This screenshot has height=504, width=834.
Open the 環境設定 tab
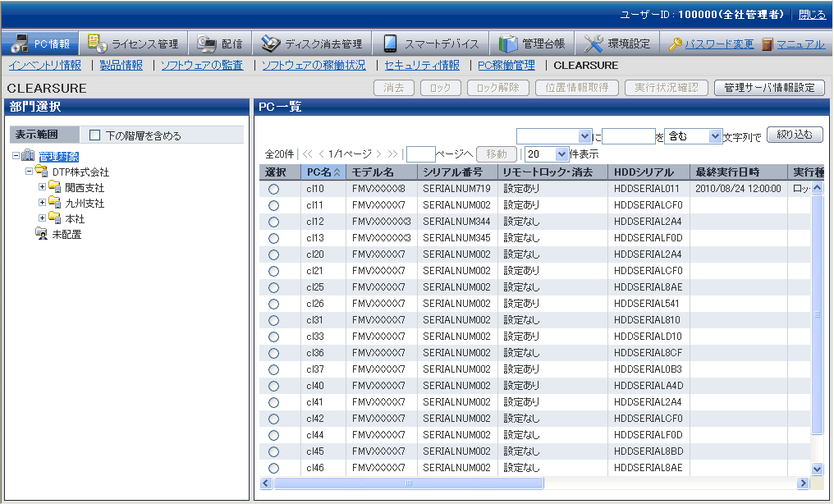[617, 44]
